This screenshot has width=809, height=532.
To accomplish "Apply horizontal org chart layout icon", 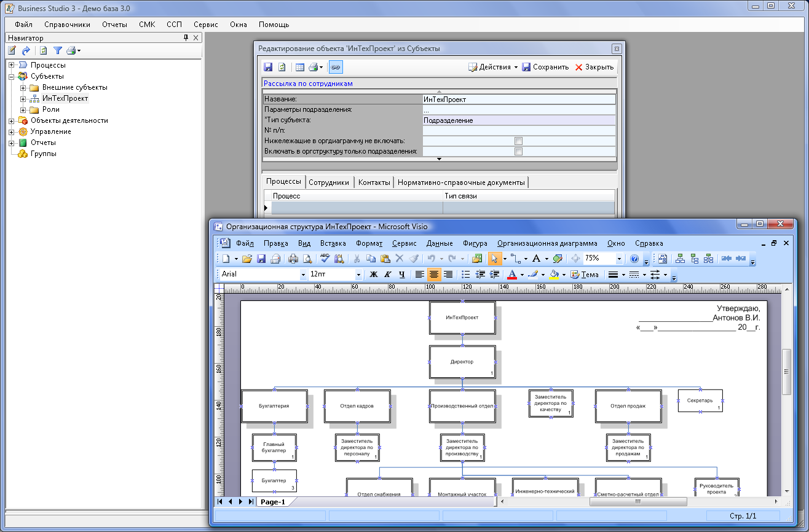I will click(680, 259).
